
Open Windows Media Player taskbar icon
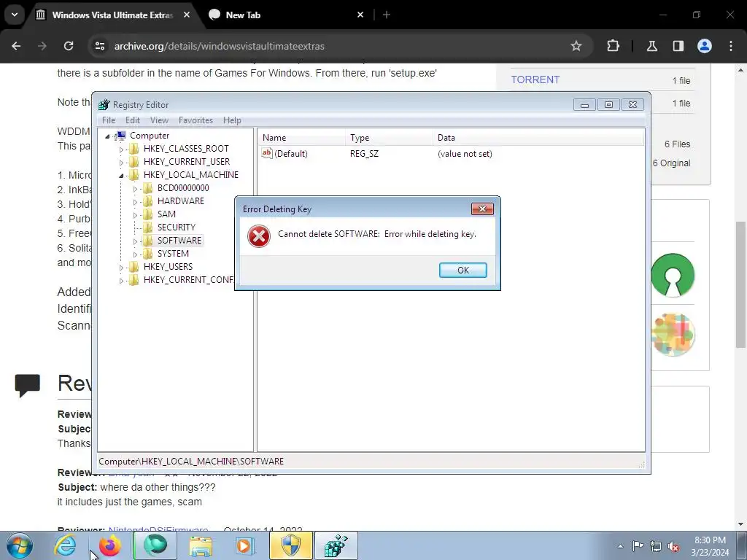[245, 545]
